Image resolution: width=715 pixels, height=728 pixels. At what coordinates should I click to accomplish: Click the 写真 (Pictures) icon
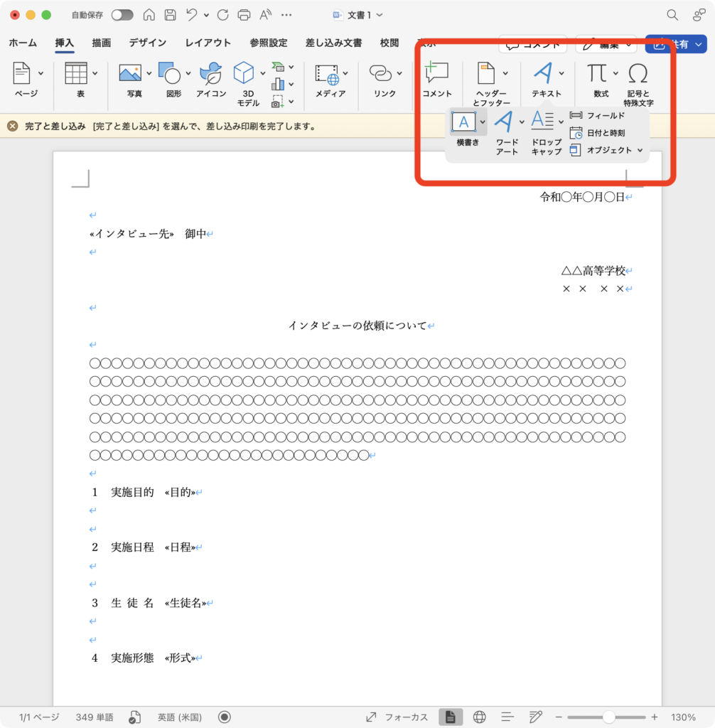click(x=130, y=73)
